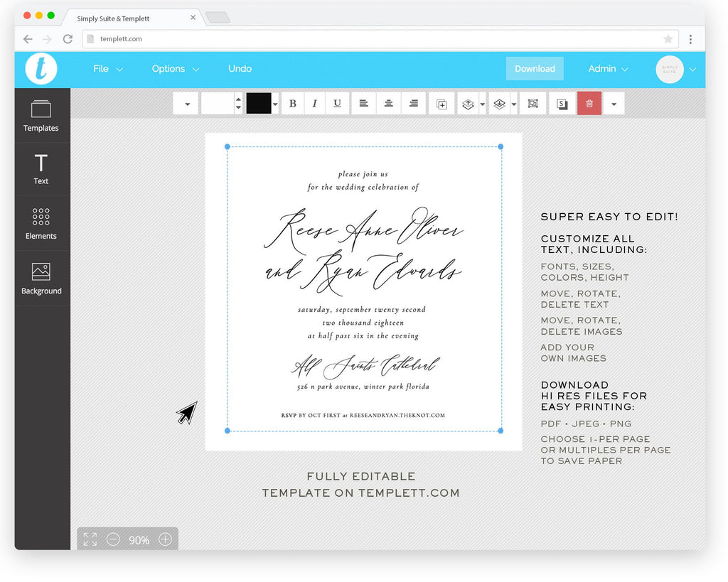The width and height of the screenshot is (728, 582).
Task: Go forward in the browser
Action: click(x=47, y=39)
